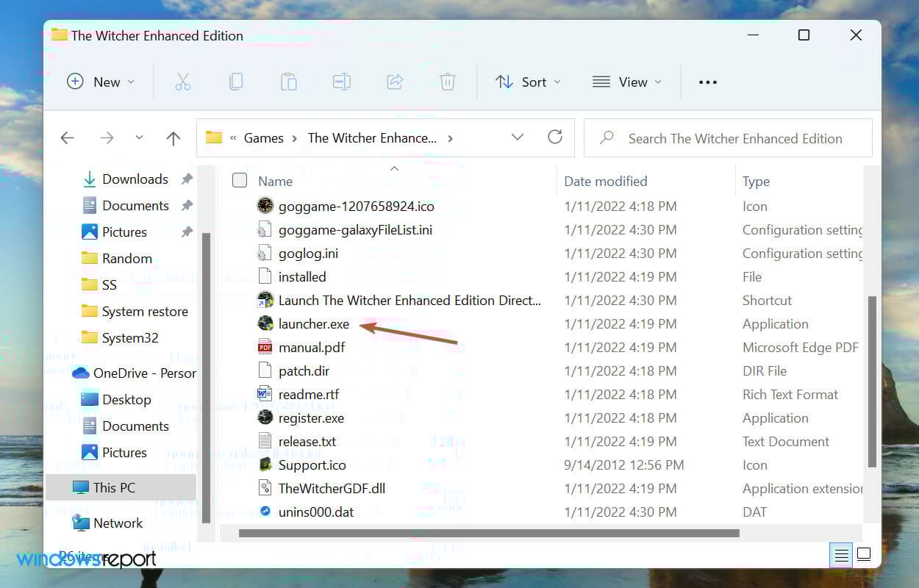Select the goglog.ini file name

point(308,254)
